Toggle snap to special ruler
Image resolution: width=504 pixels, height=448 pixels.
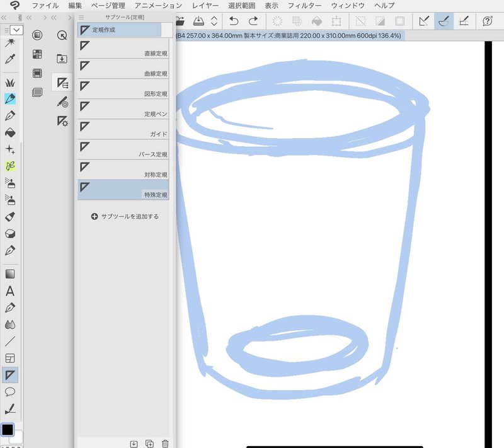tap(444, 21)
